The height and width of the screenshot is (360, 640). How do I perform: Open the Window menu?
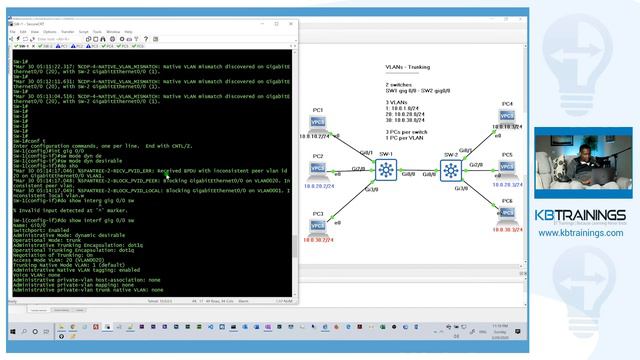(113, 32)
